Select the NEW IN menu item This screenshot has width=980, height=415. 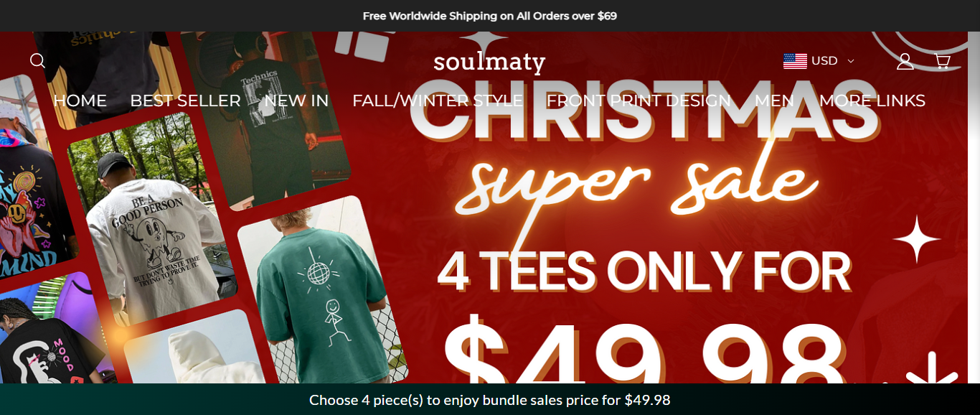pos(296,101)
